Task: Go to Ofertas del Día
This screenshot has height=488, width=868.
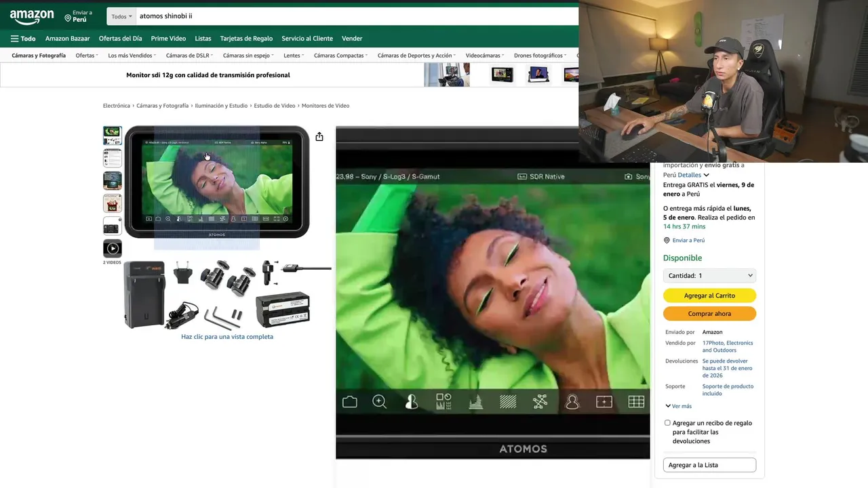Action: pos(120,39)
